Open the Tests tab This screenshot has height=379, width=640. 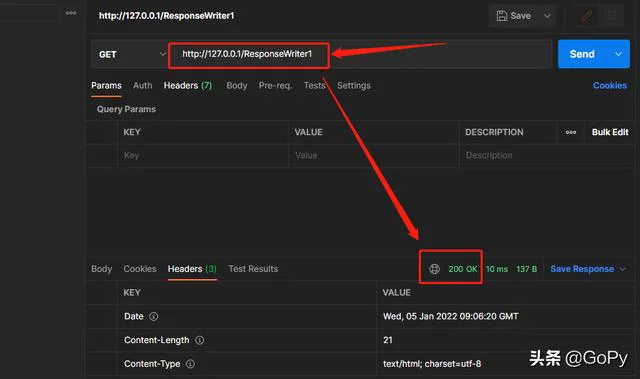[314, 86]
